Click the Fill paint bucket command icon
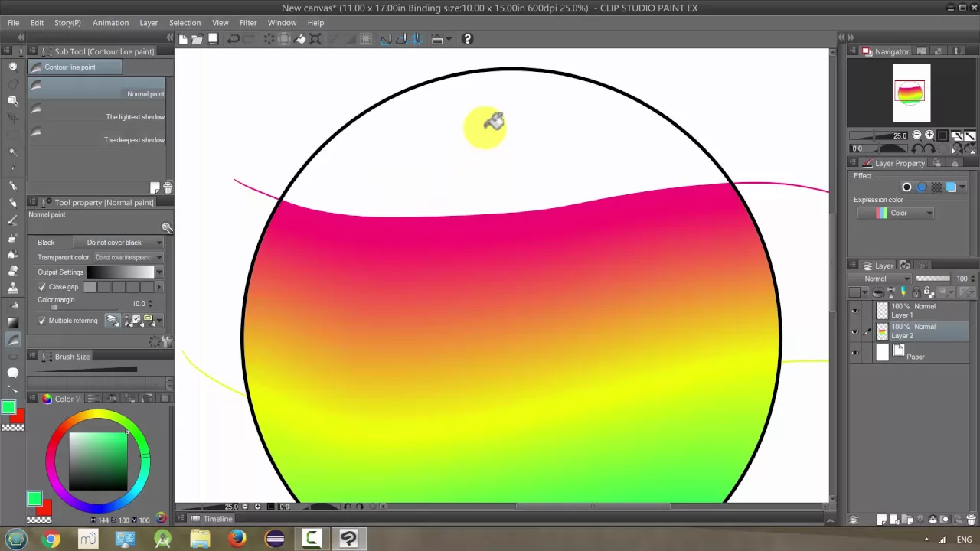This screenshot has width=980, height=551. click(301, 39)
